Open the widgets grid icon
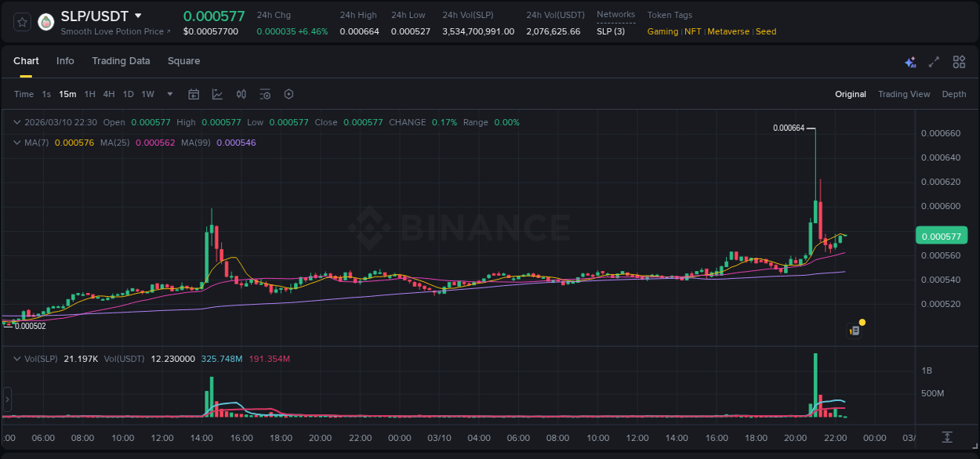 point(958,61)
